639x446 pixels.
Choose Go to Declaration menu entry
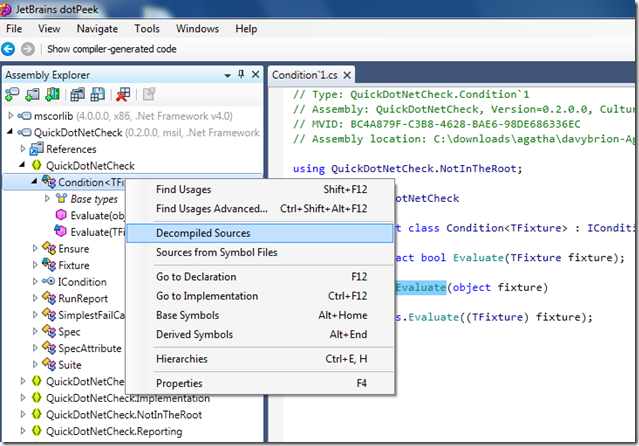[261, 277]
